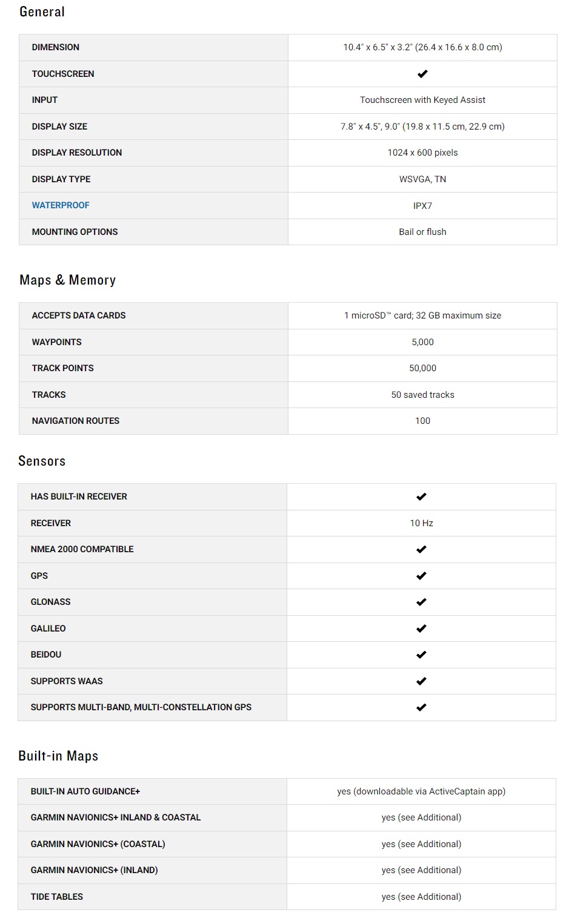Click the microSD card specification text

(x=422, y=315)
